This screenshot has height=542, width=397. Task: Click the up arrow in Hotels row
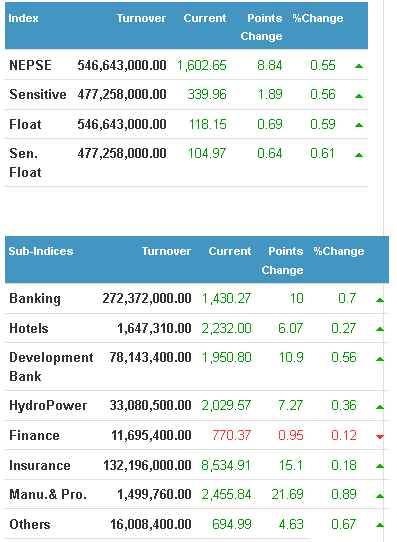coord(380,329)
